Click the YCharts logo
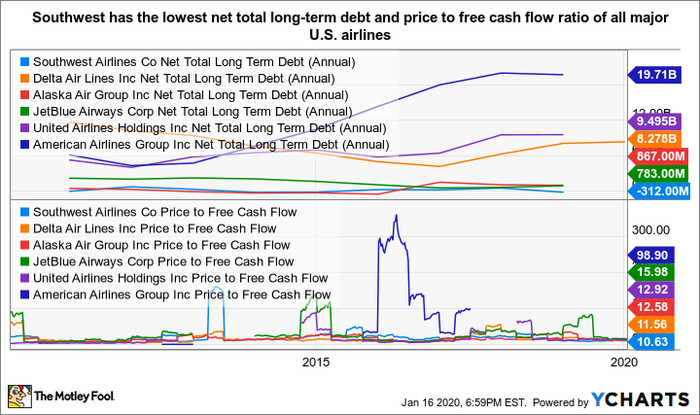 [x=641, y=399]
